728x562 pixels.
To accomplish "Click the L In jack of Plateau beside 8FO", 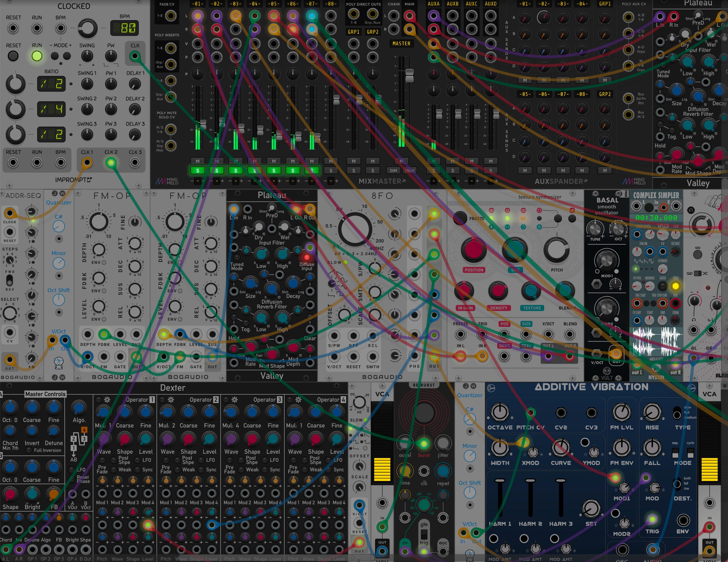I will (x=234, y=209).
